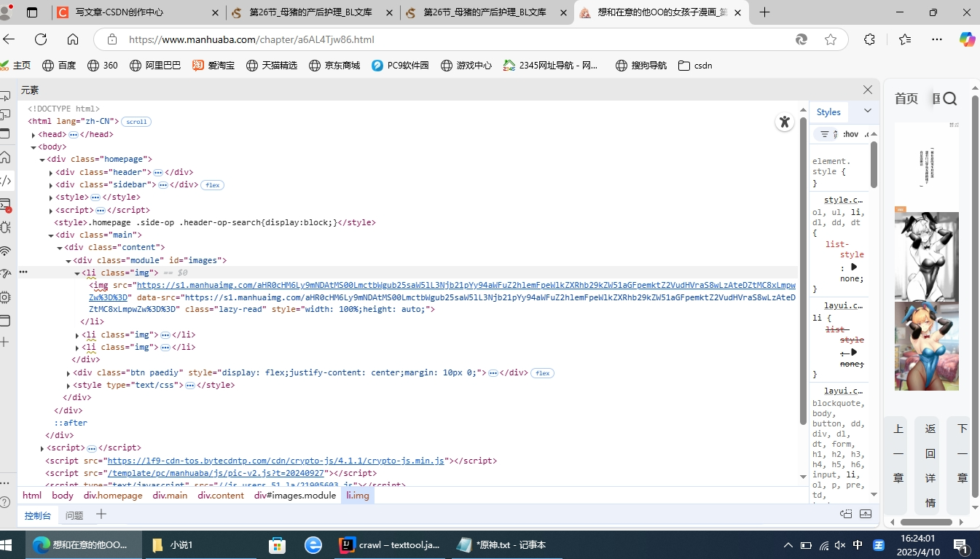Screen dimensions: 980x559
Task: Switch to 写文章-CSDN创作中心 browser tab
Action: pos(138,12)
